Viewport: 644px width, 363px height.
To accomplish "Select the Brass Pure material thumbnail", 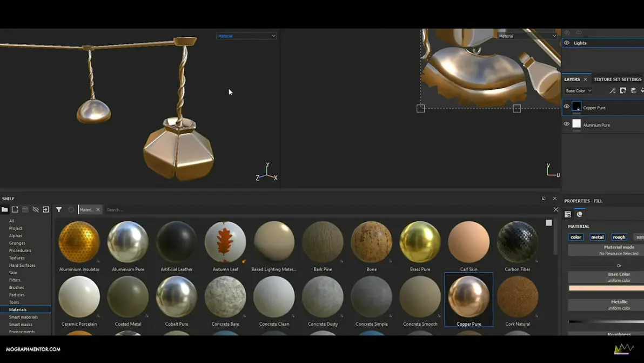I will (x=420, y=243).
